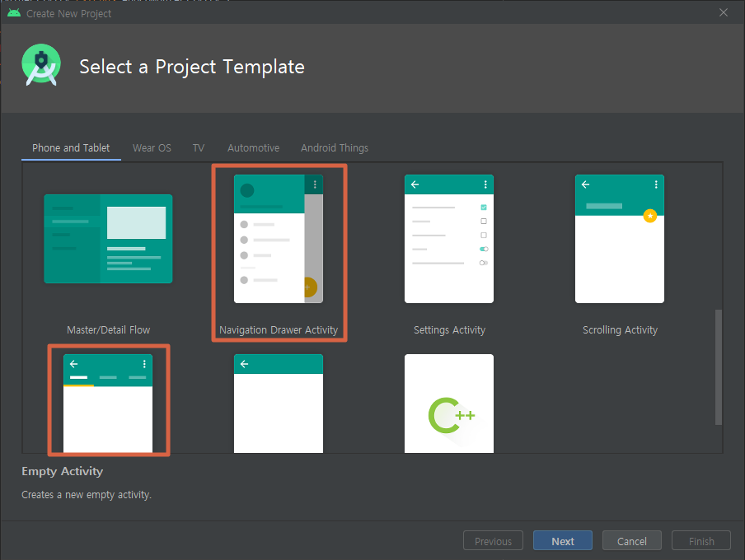
Task: Click the Previous button
Action: pos(493,540)
